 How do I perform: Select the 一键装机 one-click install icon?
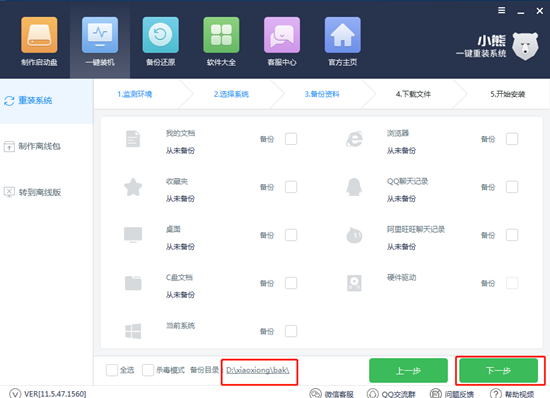[100, 35]
